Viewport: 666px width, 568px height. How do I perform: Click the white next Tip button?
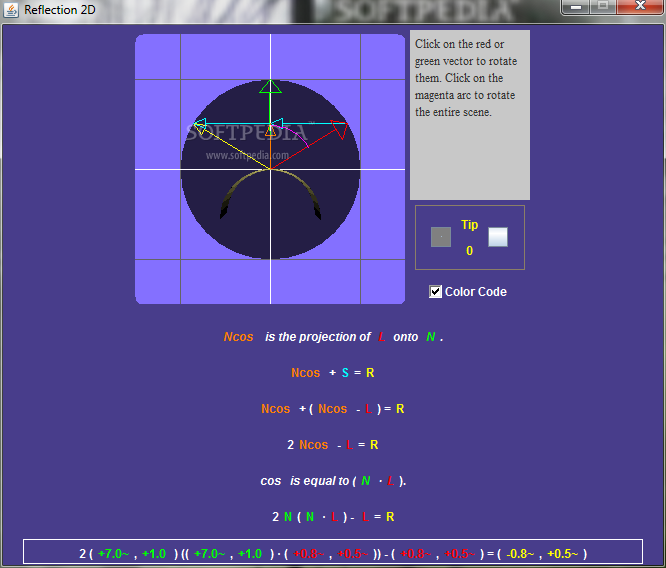(498, 237)
